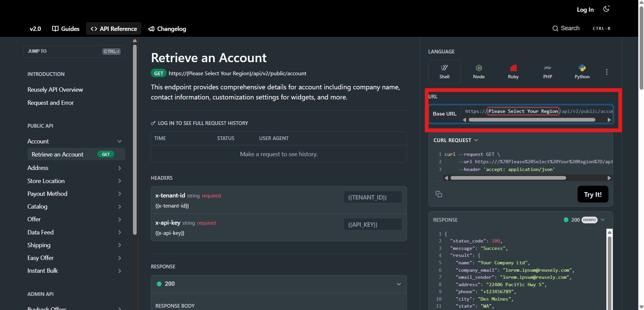Expand the Easy Offer section

(x=120, y=258)
